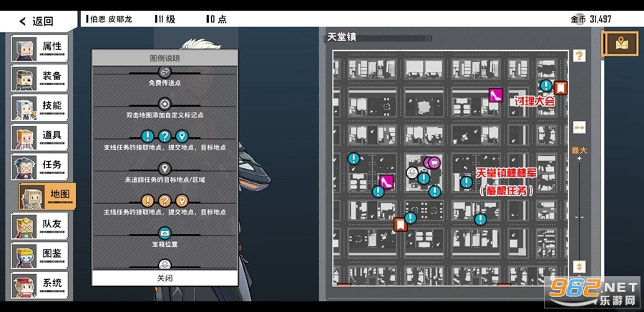Click the teal marker directly below the shopping cart
Image resolution: width=644 pixels, height=312 pixels.
tap(434, 191)
